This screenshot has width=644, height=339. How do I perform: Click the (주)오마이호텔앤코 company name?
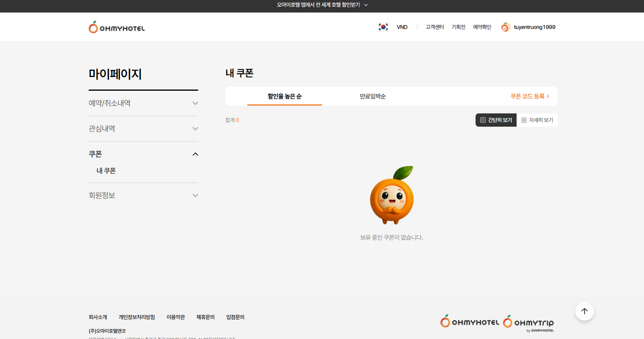pos(107,331)
